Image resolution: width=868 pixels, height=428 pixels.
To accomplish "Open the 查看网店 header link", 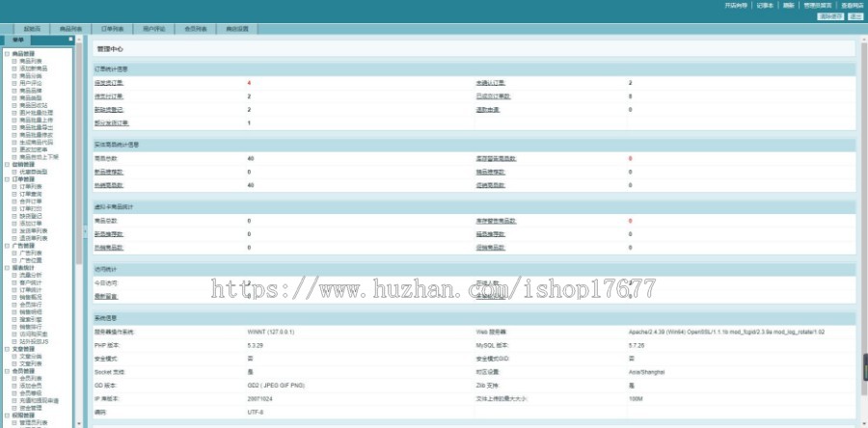I will point(853,6).
